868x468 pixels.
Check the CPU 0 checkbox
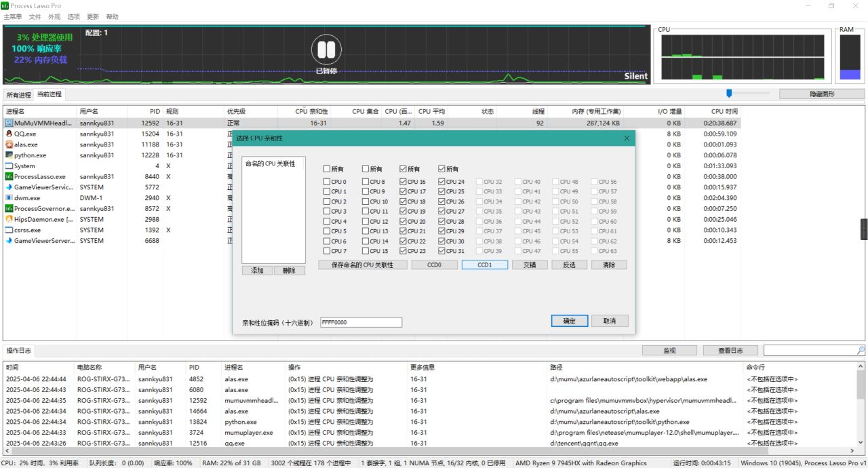327,182
